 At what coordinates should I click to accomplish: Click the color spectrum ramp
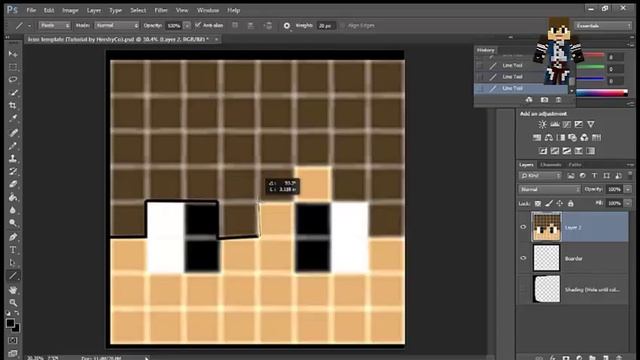coord(602,93)
